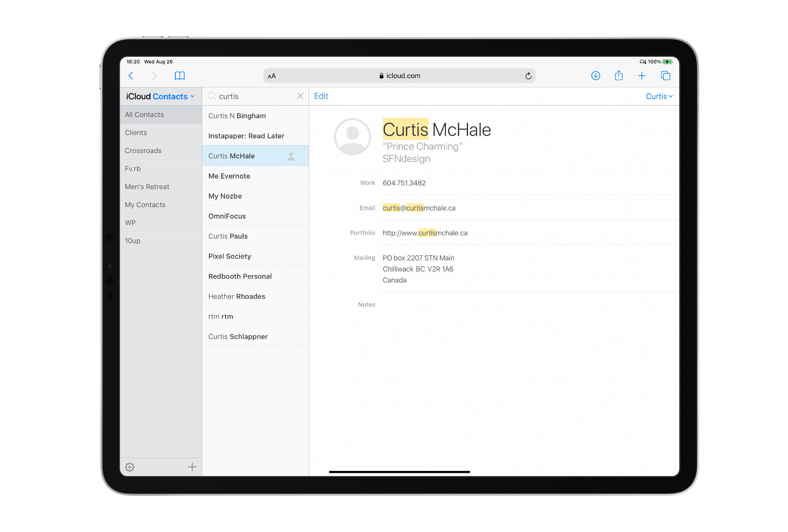Open the Curtis actions dropdown
788x532 pixels.
click(x=659, y=96)
